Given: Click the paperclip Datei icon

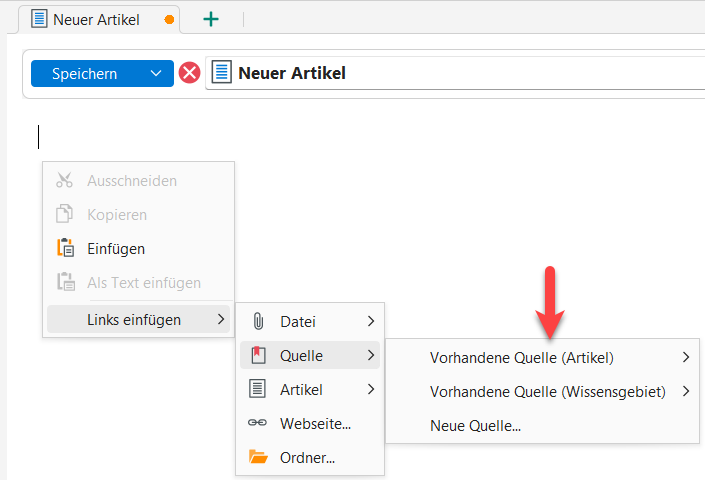Looking at the screenshot, I should coord(258,321).
